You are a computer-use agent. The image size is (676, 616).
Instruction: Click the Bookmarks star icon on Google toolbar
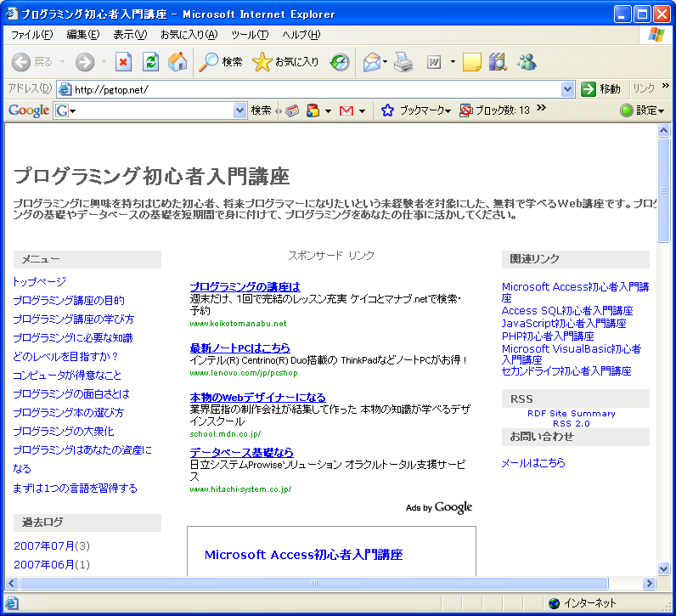(x=387, y=110)
